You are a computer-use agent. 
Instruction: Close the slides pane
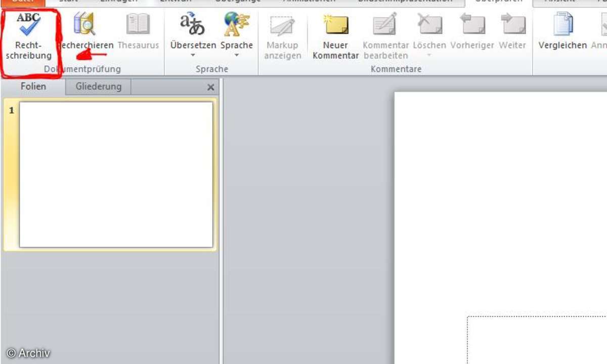tap(211, 87)
